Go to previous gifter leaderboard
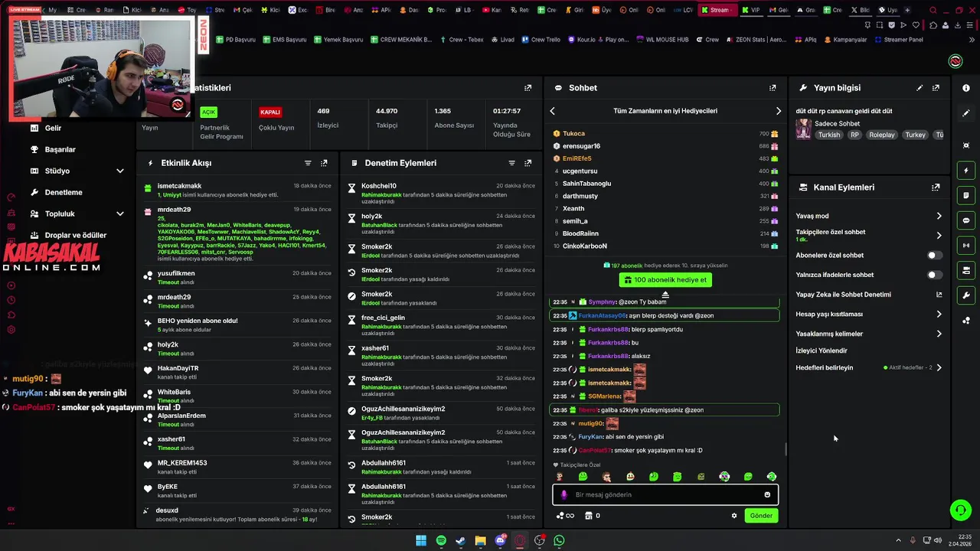 (552, 111)
